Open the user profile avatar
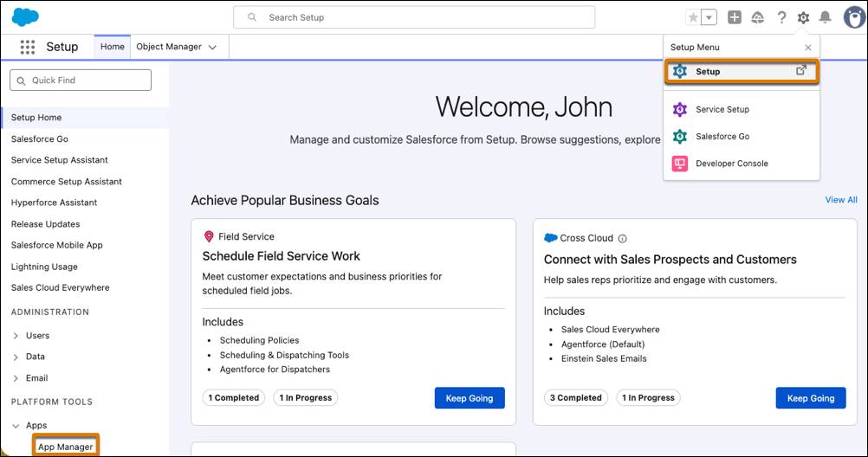This screenshot has width=868, height=457. pyautogui.click(x=854, y=17)
